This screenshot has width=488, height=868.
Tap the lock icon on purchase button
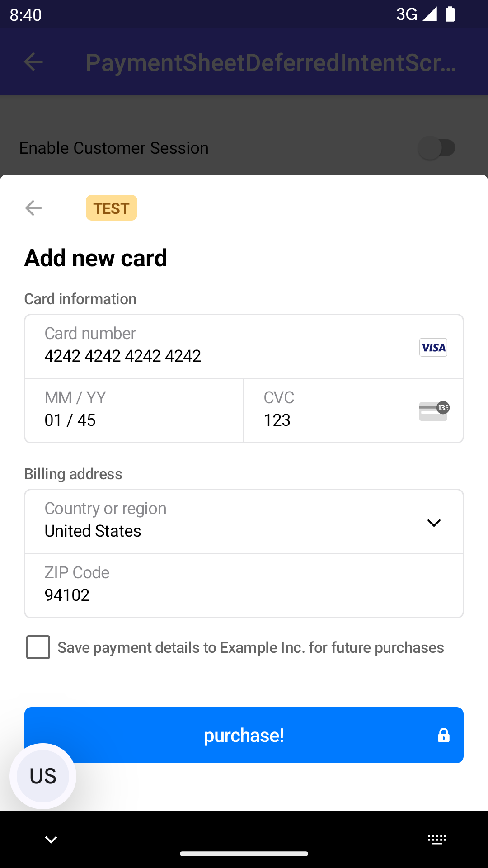443,736
